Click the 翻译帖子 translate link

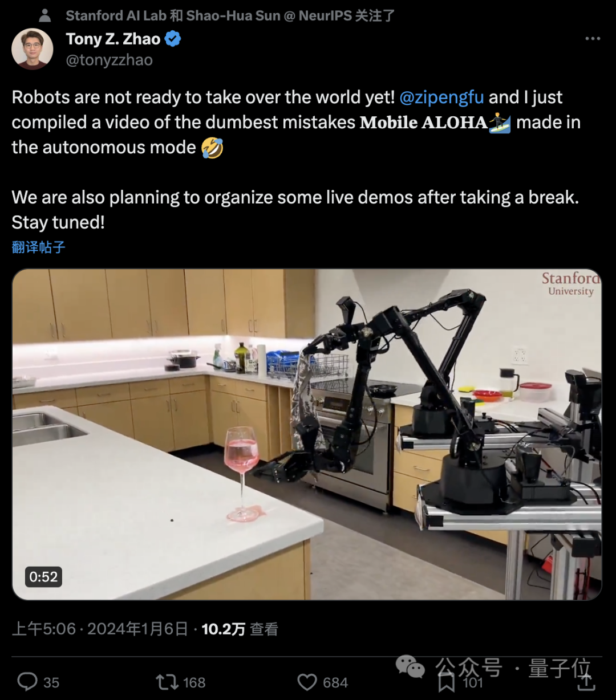(39, 247)
